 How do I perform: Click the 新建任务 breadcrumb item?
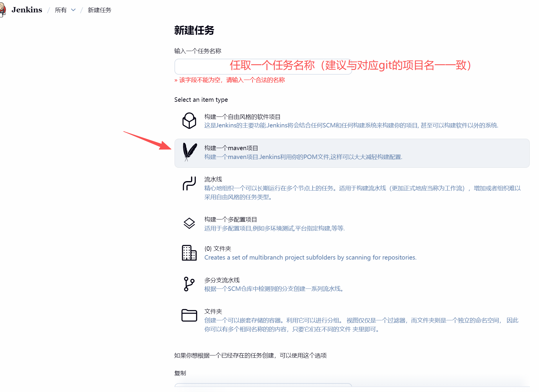pos(99,10)
